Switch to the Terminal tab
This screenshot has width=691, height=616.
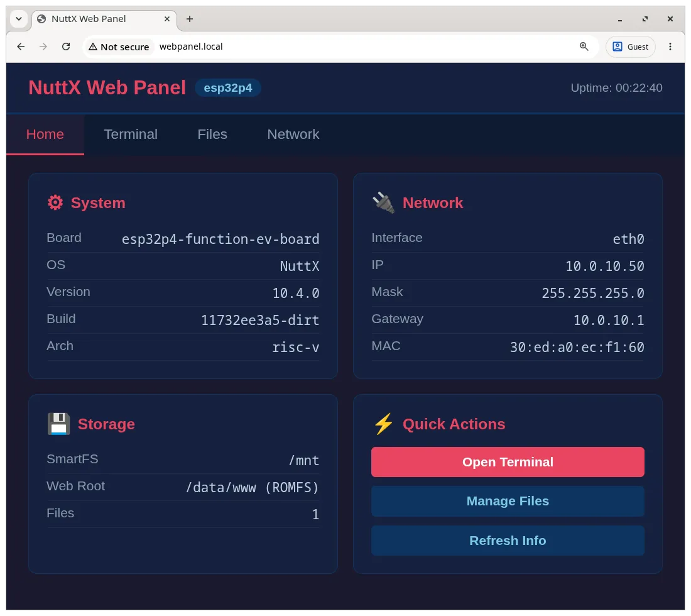coord(131,134)
